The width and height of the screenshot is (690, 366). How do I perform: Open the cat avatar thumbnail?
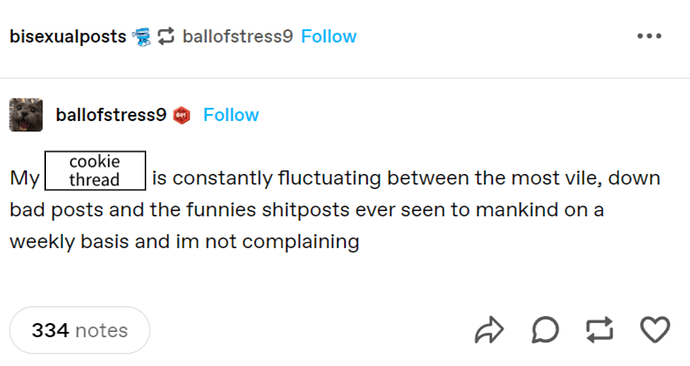coord(26,115)
